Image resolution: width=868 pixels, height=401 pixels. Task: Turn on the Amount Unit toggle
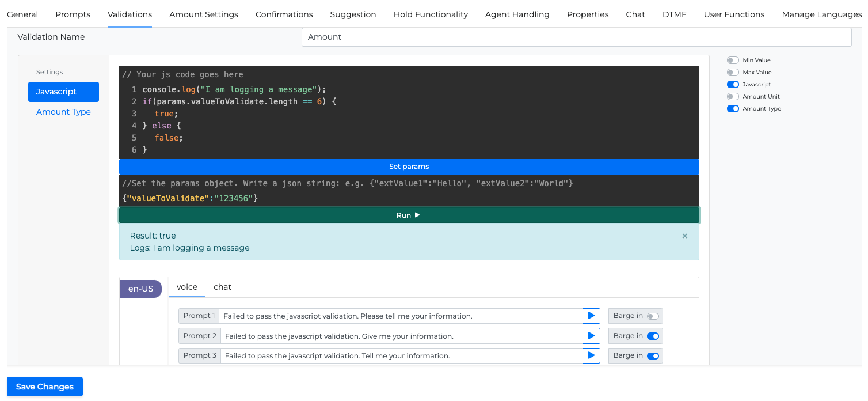click(x=733, y=97)
